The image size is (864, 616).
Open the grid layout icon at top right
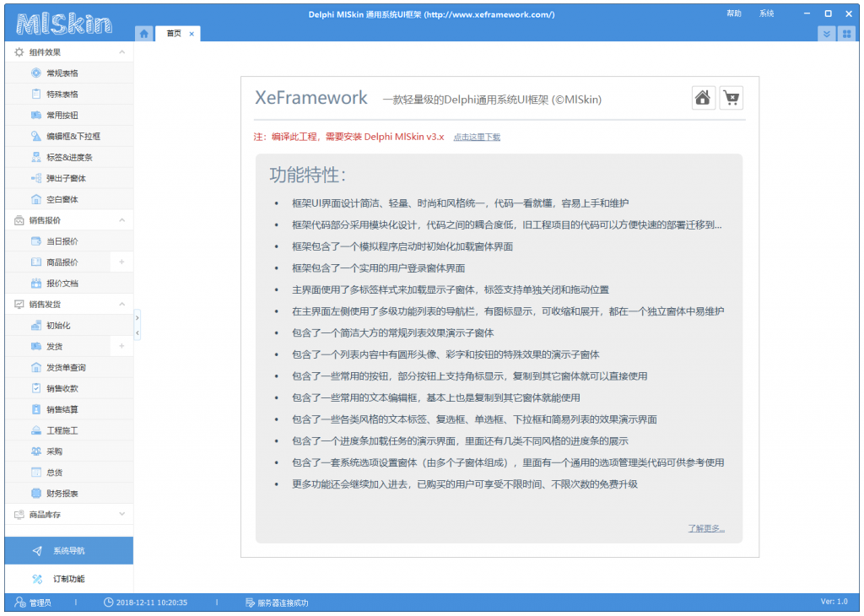pos(846,34)
